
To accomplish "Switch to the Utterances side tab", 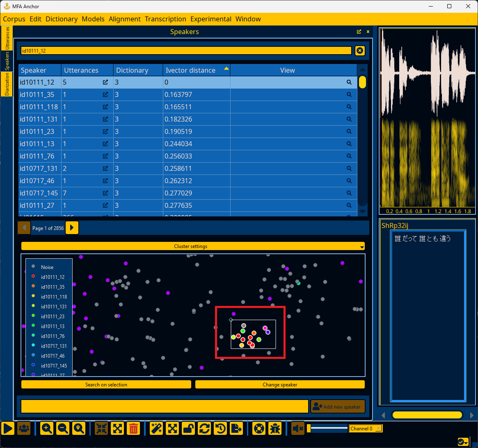I will click(x=7, y=38).
